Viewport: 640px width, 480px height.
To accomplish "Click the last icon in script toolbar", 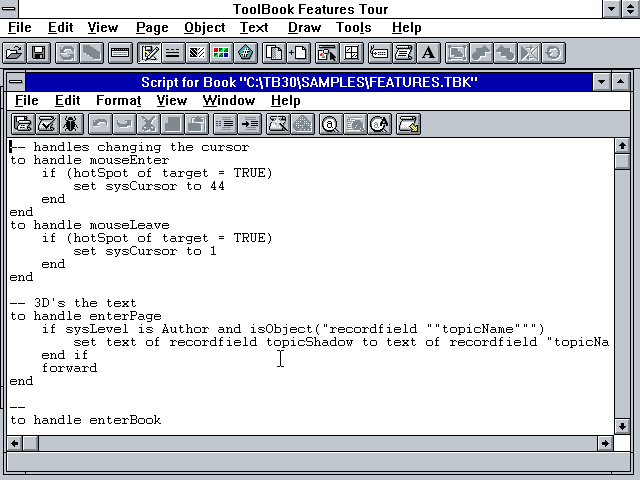I will [408, 124].
